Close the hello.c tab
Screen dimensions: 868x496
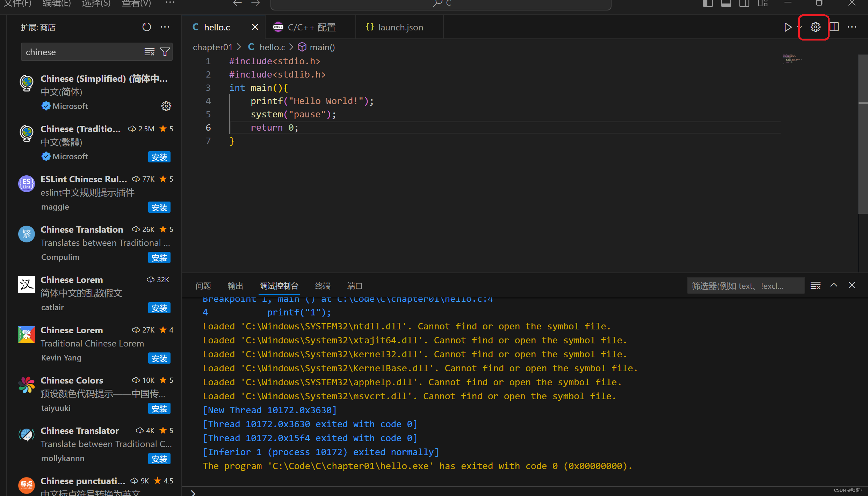[255, 27]
